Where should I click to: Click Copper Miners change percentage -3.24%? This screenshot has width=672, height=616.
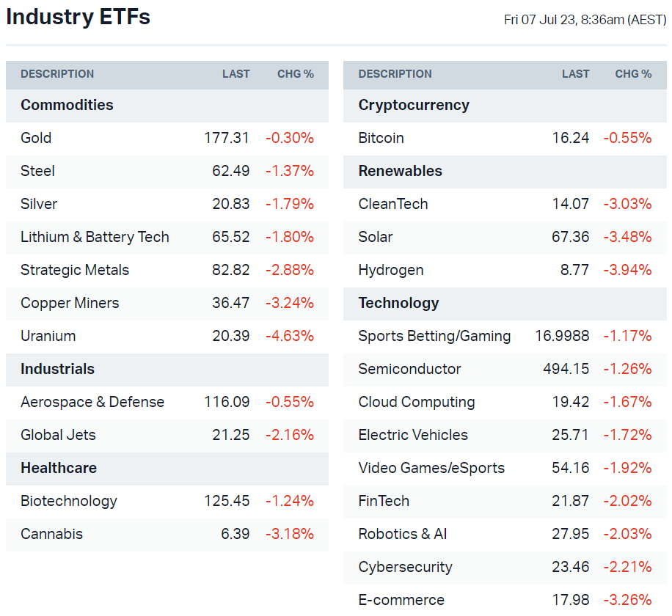[x=289, y=303]
